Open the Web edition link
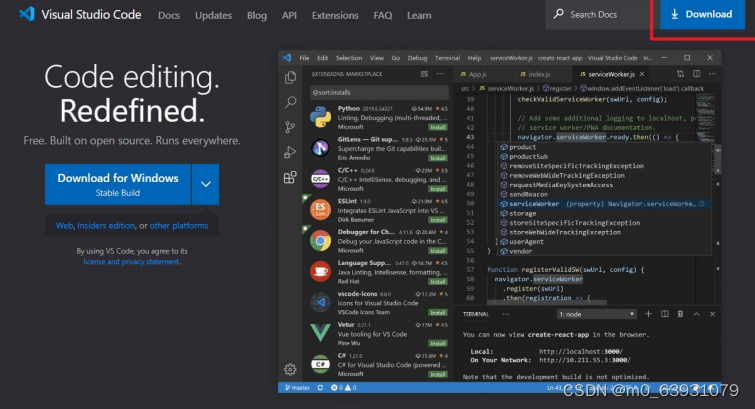The height and width of the screenshot is (409, 755). click(64, 225)
